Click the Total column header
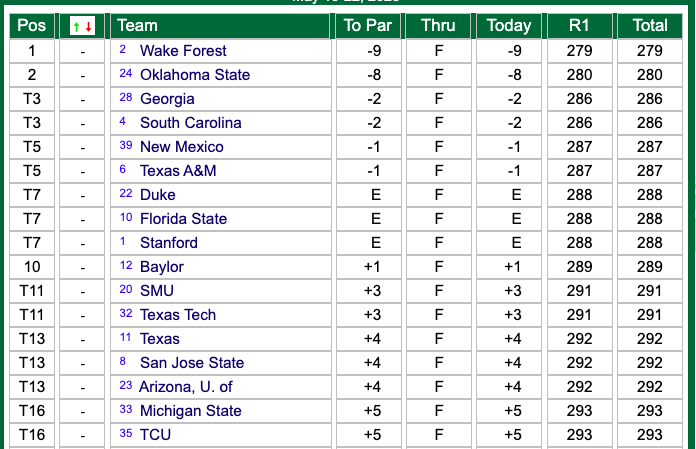696x449 pixels. point(650,26)
